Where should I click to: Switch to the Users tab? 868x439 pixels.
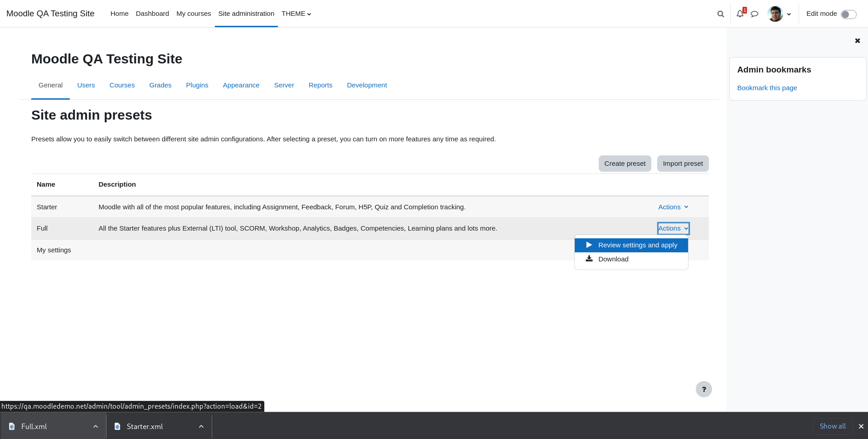coord(86,85)
